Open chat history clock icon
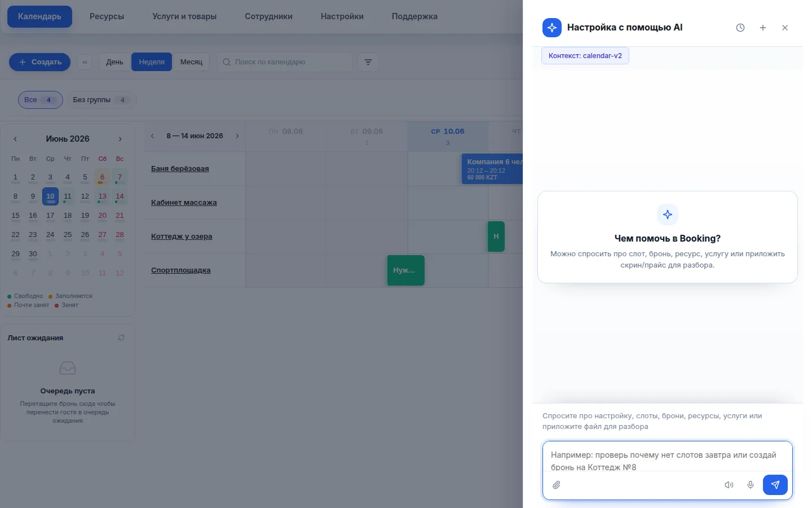The image size is (812, 508). click(x=740, y=28)
